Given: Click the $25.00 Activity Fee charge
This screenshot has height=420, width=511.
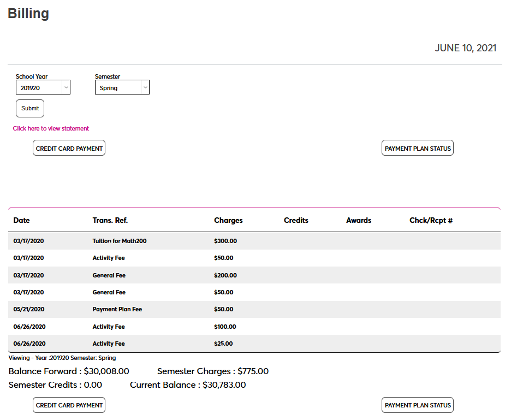Looking at the screenshot, I should tap(223, 344).
